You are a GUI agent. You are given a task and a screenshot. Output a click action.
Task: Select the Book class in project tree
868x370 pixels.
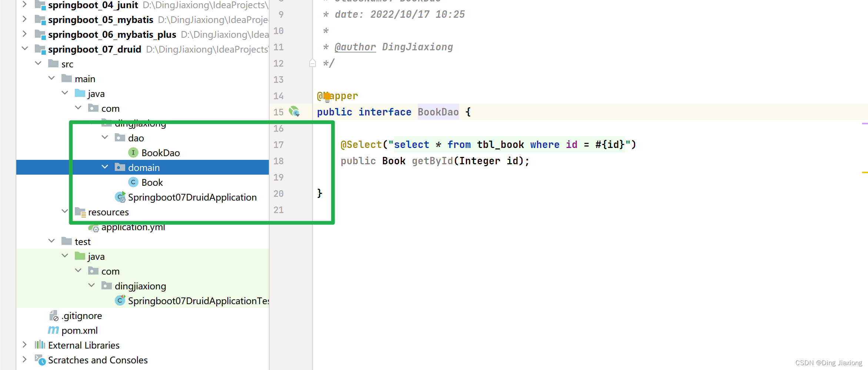152,182
